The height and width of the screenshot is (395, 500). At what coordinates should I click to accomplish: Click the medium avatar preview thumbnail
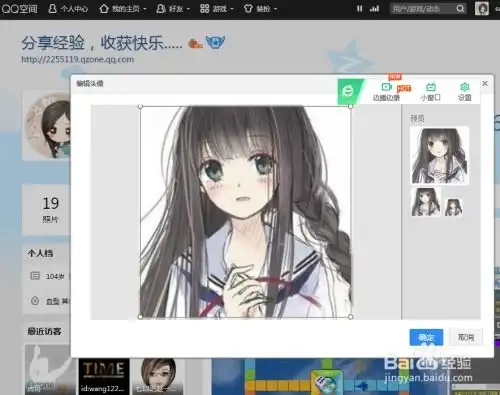[426, 202]
